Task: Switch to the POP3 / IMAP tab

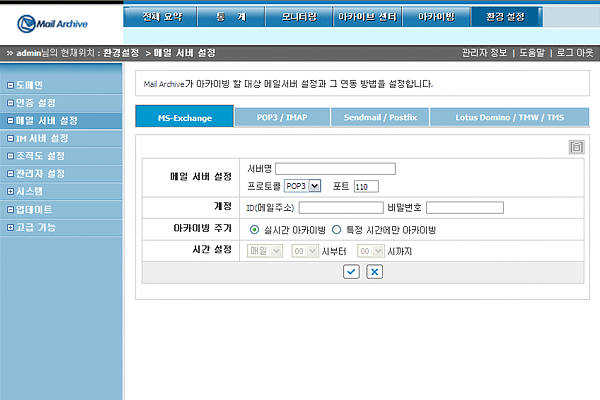Action: tap(282, 117)
